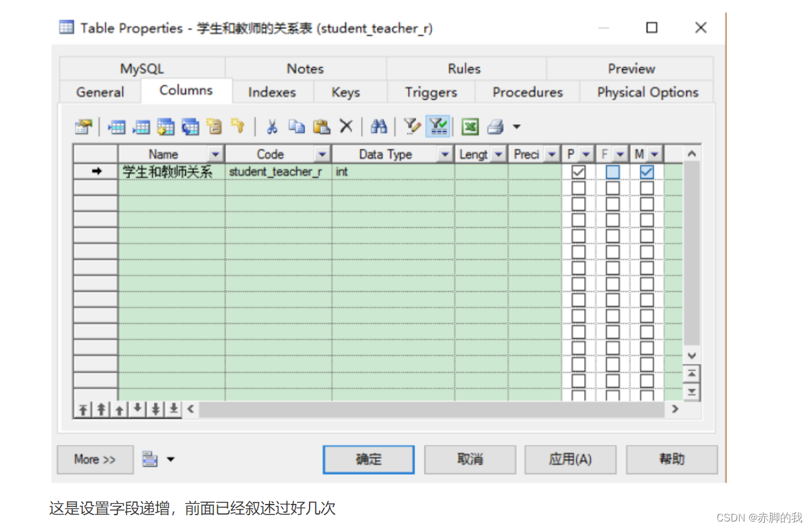The width and height of the screenshot is (812, 529).
Task: Open the column Properties icon on toolbar
Action: click(82, 126)
